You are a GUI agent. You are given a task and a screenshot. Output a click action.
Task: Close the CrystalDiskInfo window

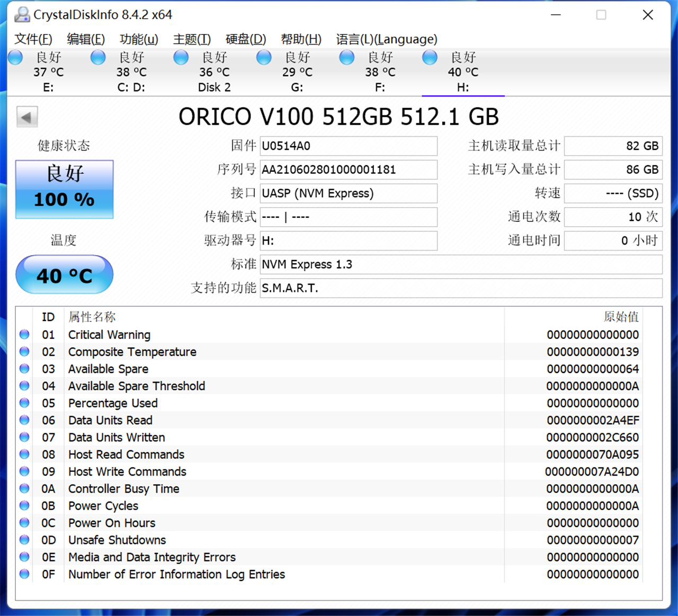click(648, 15)
